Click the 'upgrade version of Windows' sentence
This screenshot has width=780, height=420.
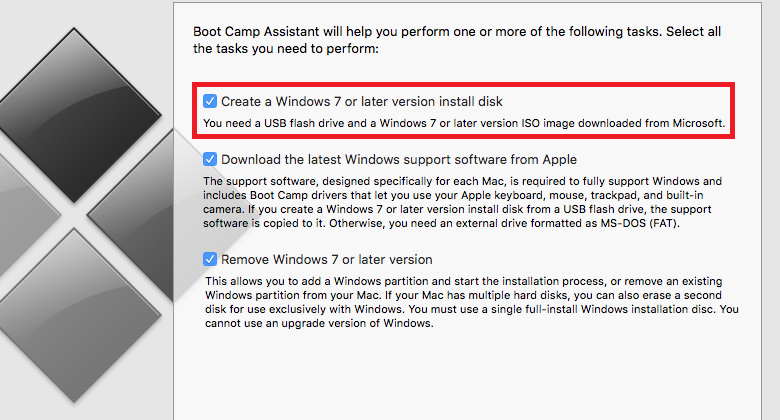pos(319,323)
